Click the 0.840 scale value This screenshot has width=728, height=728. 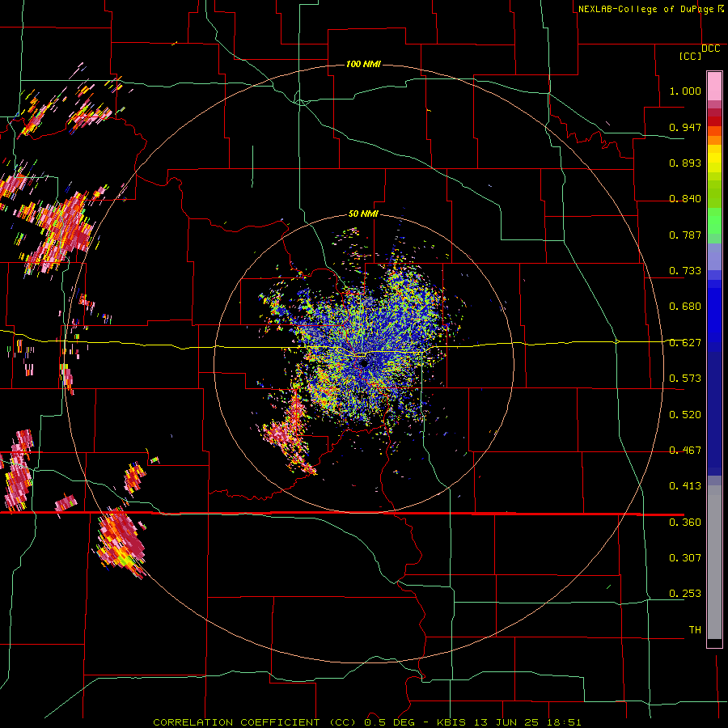[685, 199]
